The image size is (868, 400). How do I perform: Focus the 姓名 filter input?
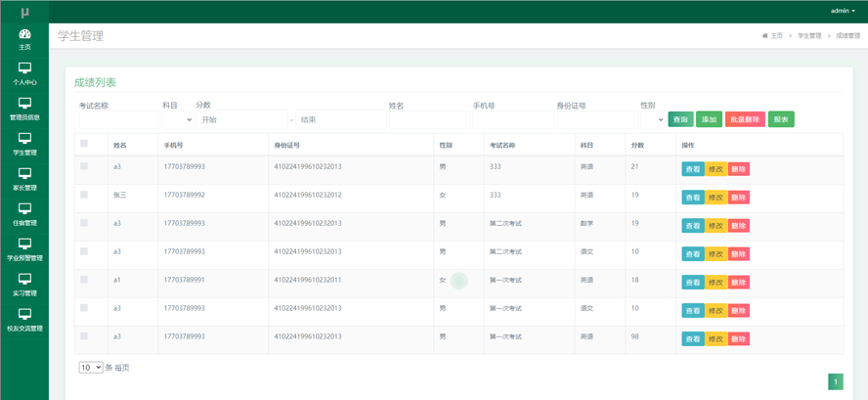click(x=429, y=119)
